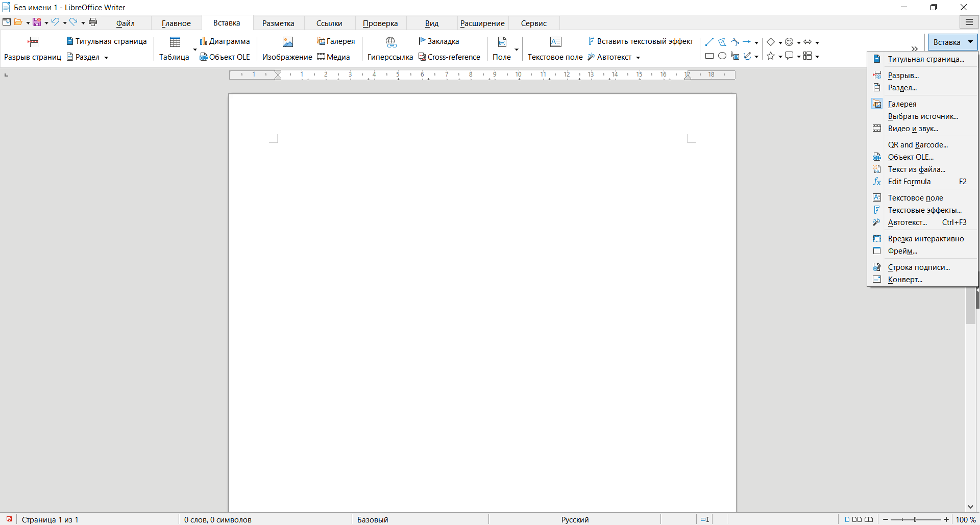Click the Текстовое поле text box icon
Screen dimensions: 980x525
(555, 42)
